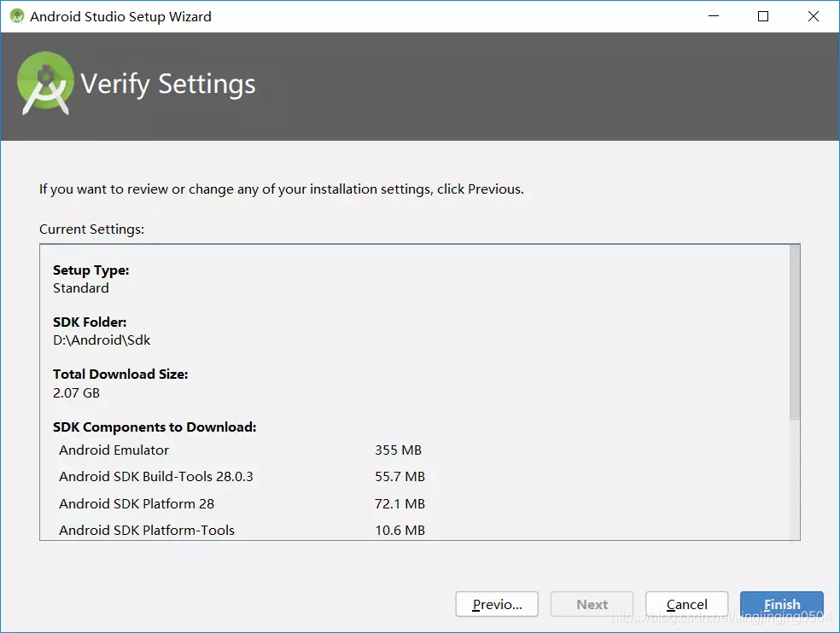Click the '355 MB' size value
Screen dimensions: 840x633
point(398,450)
